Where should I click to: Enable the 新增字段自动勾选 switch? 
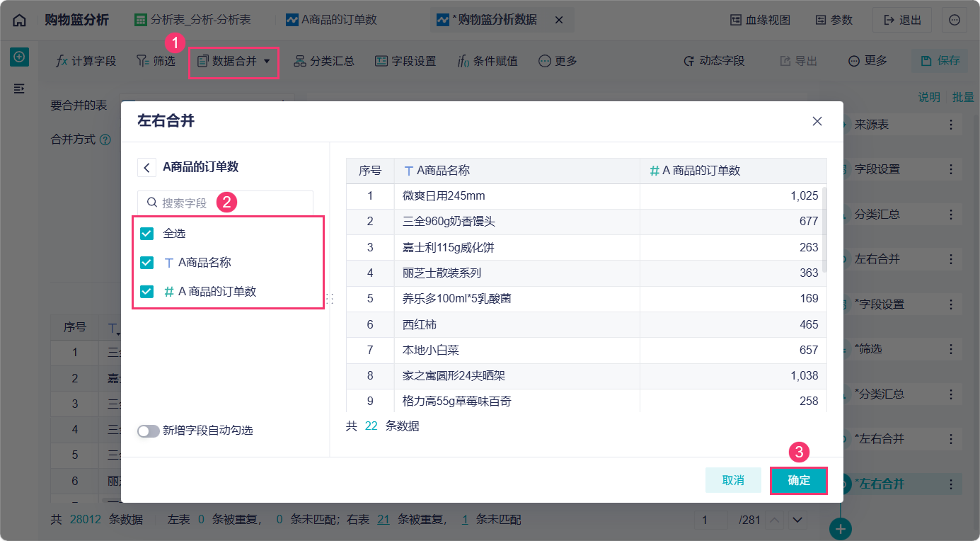click(x=149, y=431)
